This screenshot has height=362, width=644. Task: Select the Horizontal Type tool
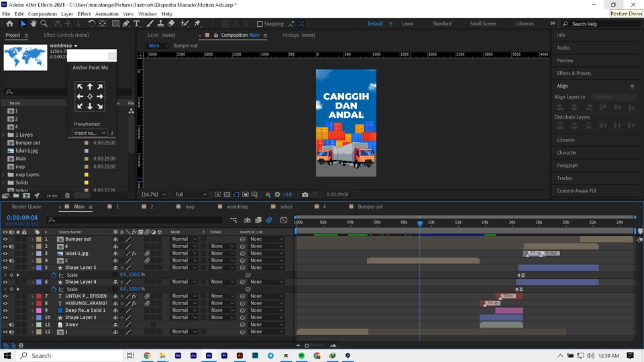tap(137, 24)
